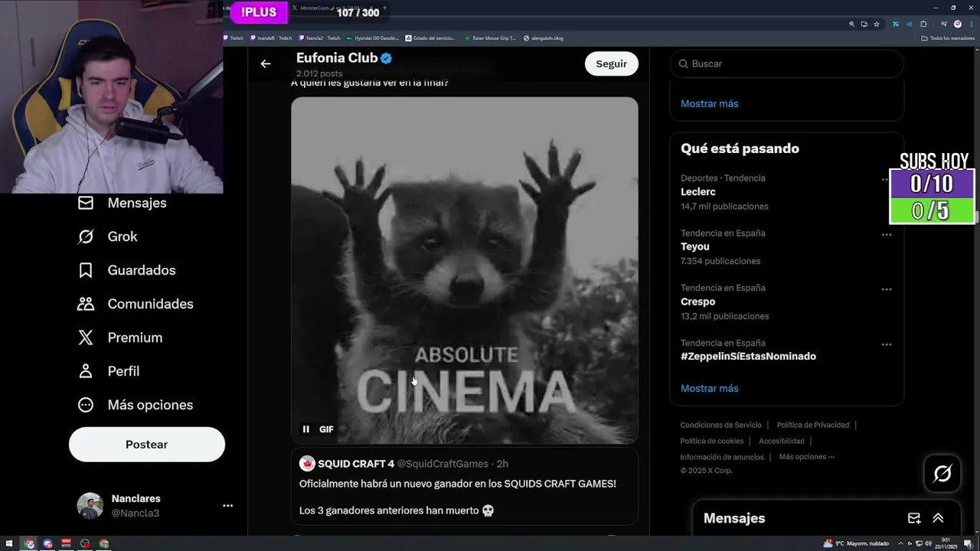Screen dimensions: 980x551
Task: Open Política de cookies link
Action: coord(712,441)
